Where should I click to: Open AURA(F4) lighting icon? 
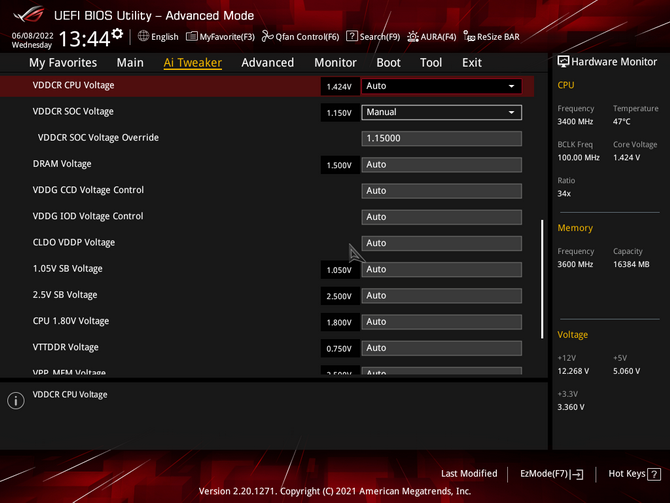tap(413, 37)
